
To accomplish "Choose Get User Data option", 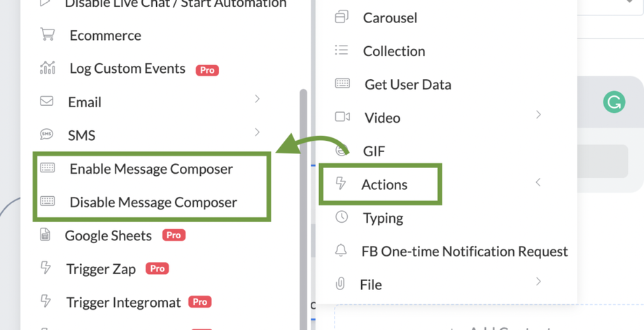I will point(407,84).
